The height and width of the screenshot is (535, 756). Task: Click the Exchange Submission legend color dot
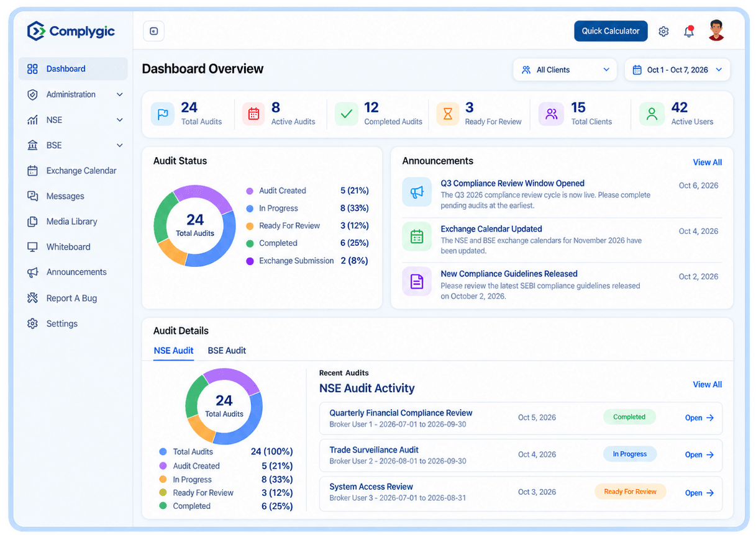pyautogui.click(x=250, y=261)
